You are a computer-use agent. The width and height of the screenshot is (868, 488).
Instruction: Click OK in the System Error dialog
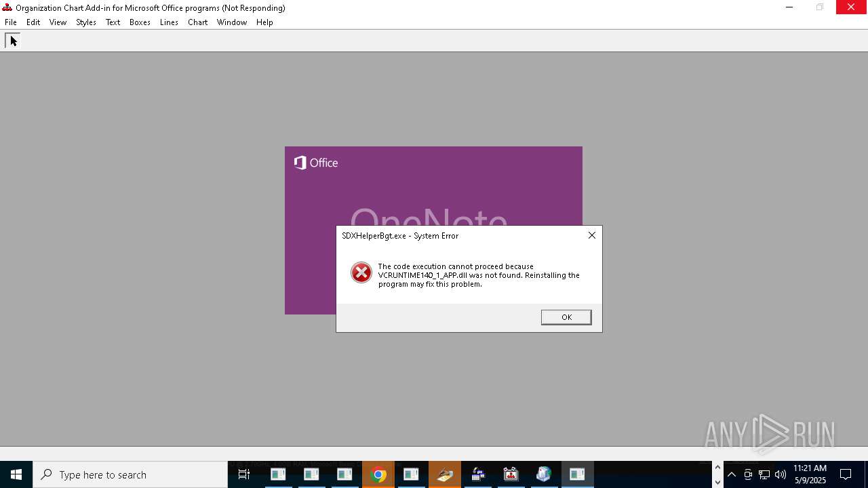[566, 317]
